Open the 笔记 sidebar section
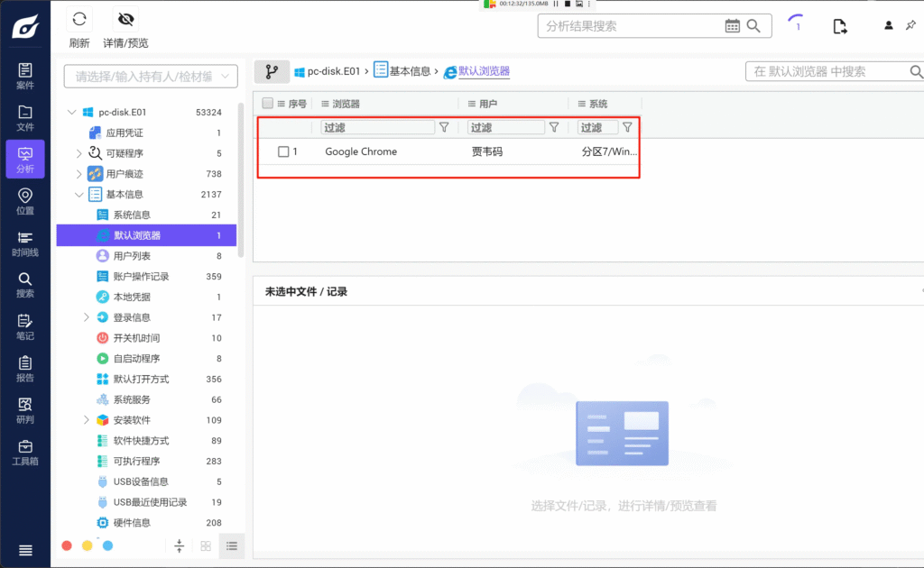The height and width of the screenshot is (568, 924). 24,327
